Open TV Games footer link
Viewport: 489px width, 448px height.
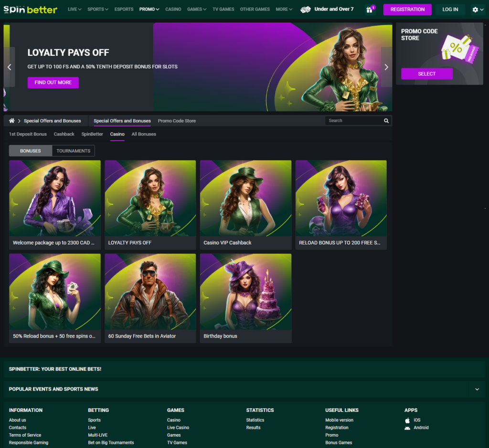(177, 443)
